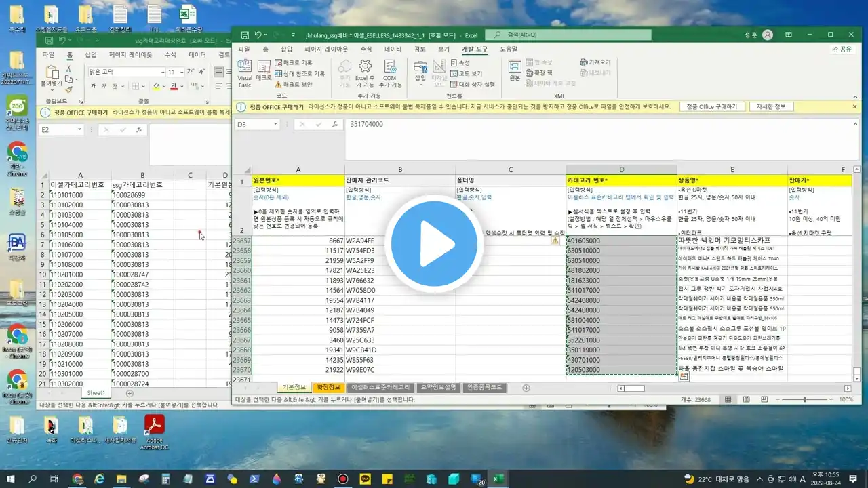The height and width of the screenshot is (488, 868).
Task: Dismiss the yellow license warning bar
Action: coord(854,106)
